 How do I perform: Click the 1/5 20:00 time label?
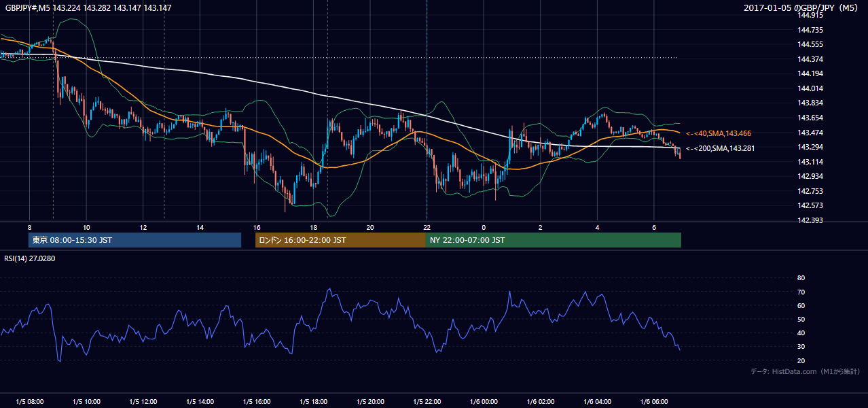[370, 402]
